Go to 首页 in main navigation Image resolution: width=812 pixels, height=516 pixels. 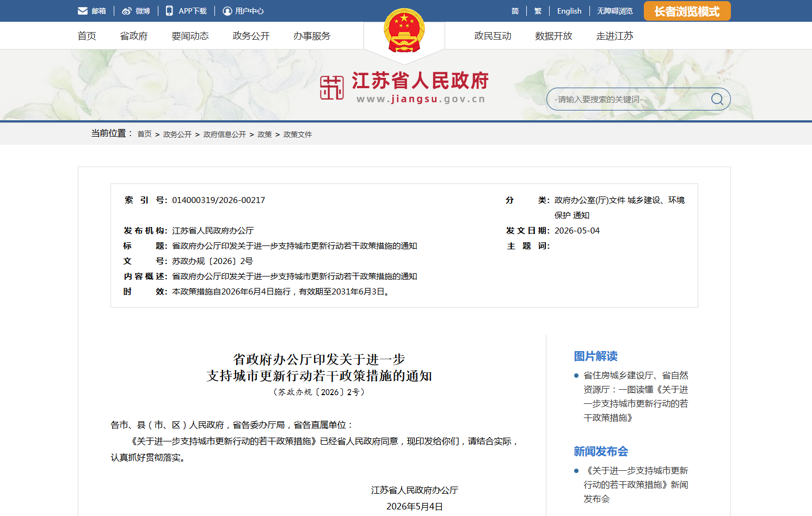point(87,36)
